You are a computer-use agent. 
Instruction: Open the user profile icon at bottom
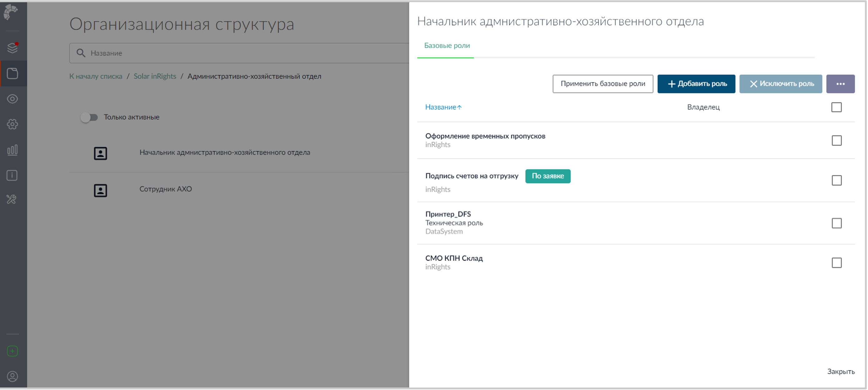(x=12, y=376)
